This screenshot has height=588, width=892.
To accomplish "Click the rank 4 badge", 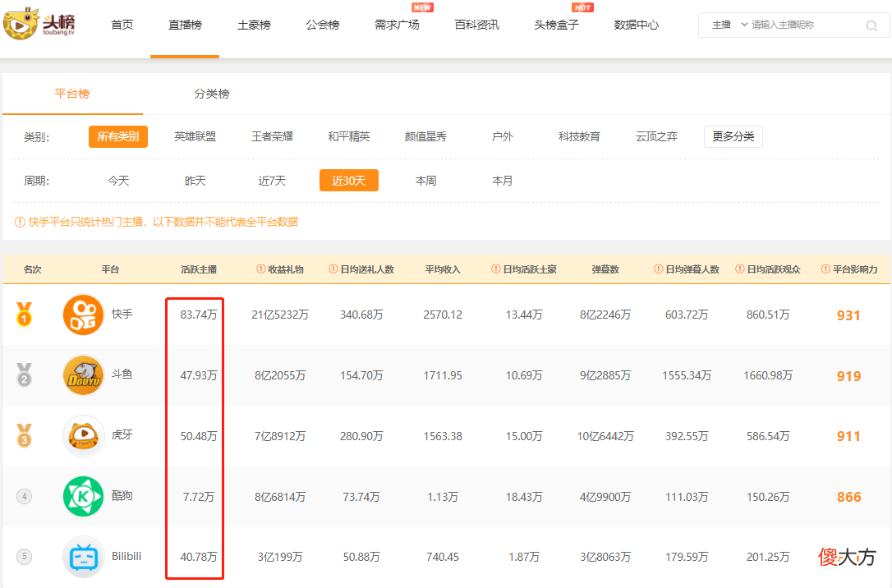I will [24, 497].
